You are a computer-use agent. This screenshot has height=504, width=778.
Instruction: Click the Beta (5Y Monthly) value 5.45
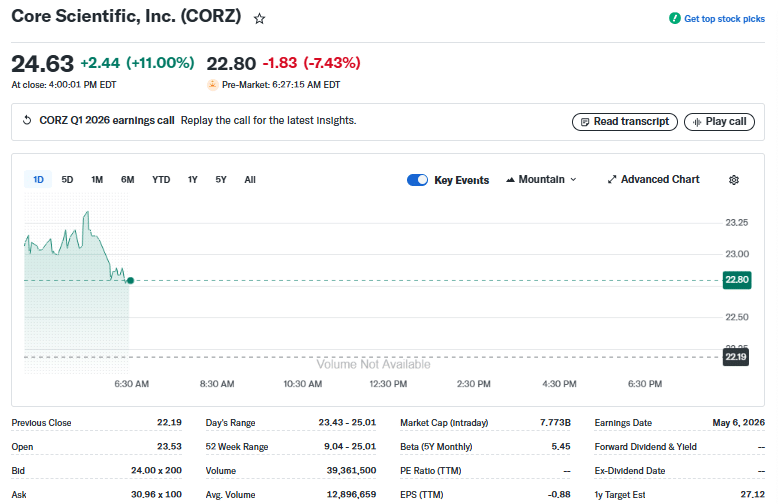(561, 446)
